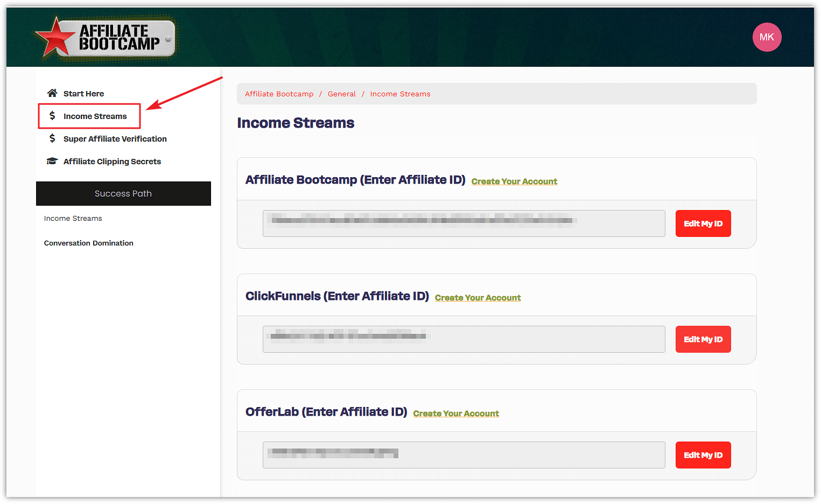Click Edit My ID for ClickFunnels
The image size is (821, 504).
tap(703, 339)
